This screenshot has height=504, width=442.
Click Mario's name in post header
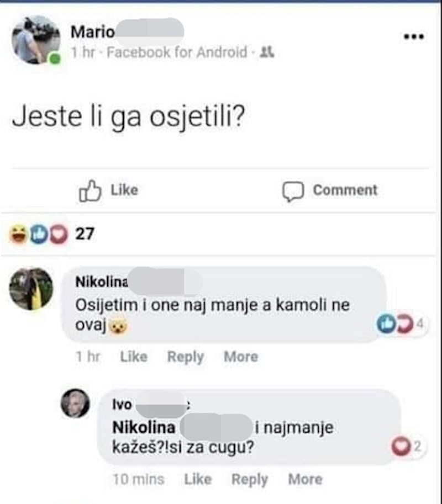click(x=92, y=33)
